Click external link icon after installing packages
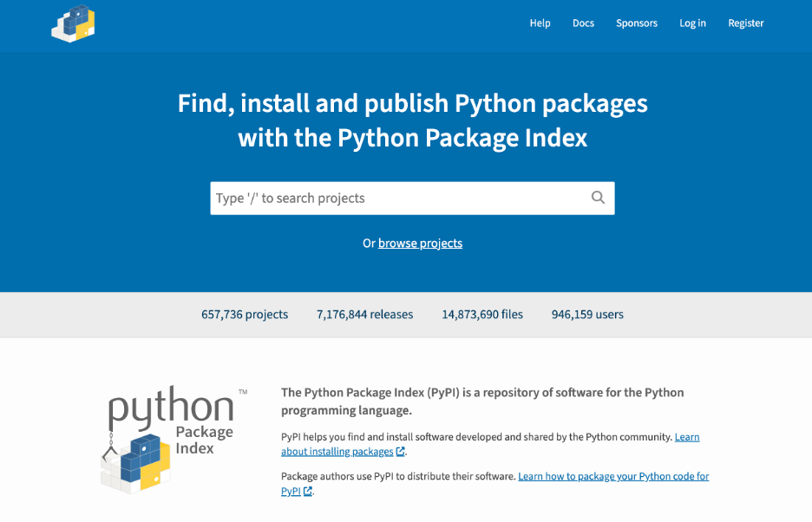Viewport: 812px width, 522px height. (x=400, y=452)
